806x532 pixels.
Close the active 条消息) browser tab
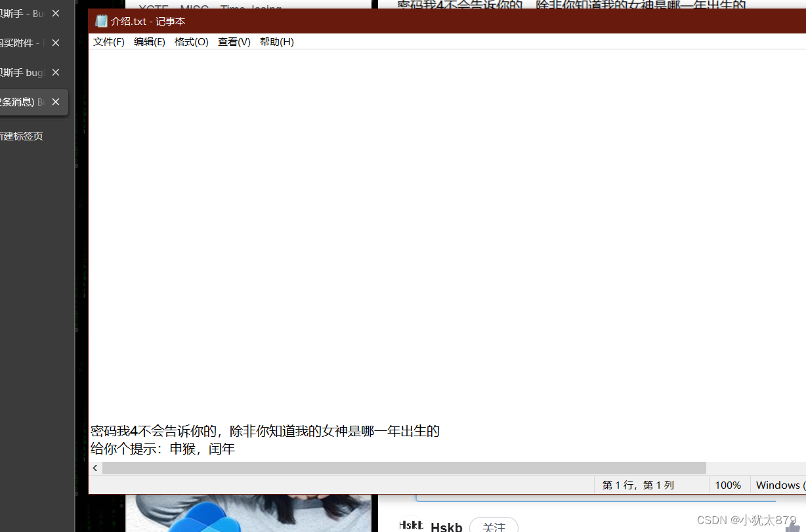click(56, 102)
